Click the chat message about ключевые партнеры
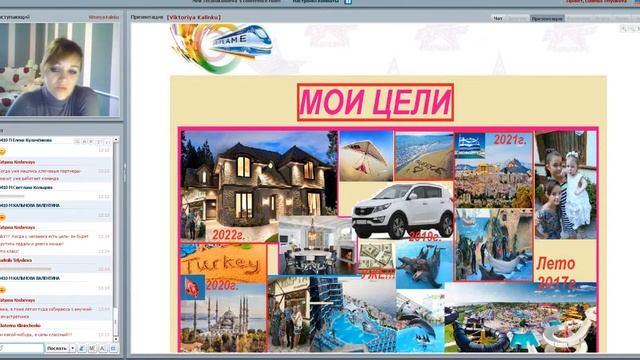Screen dimensions: 640x360 click(x=41, y=175)
